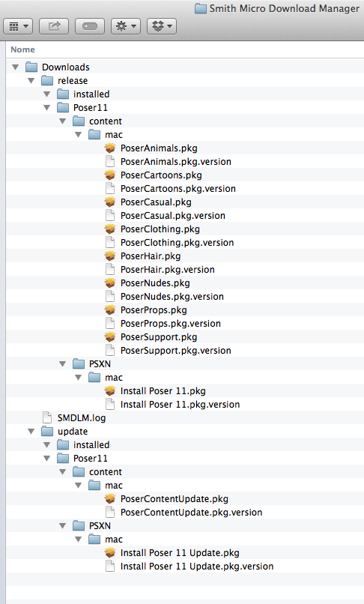This screenshot has height=604, width=364.
Task: Select PoserCartoons.pkg.version document icon
Action: coord(110,188)
